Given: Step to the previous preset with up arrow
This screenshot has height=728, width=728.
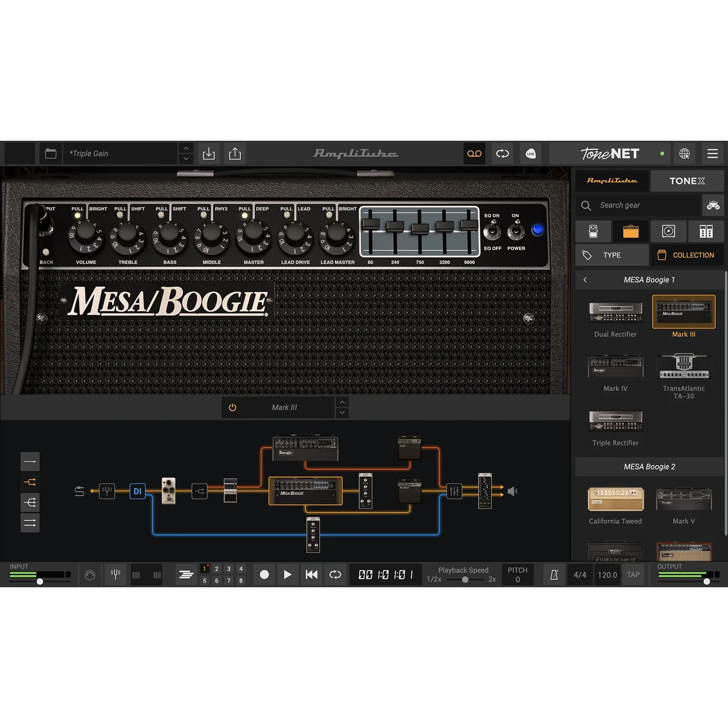Looking at the screenshot, I should pos(186,149).
